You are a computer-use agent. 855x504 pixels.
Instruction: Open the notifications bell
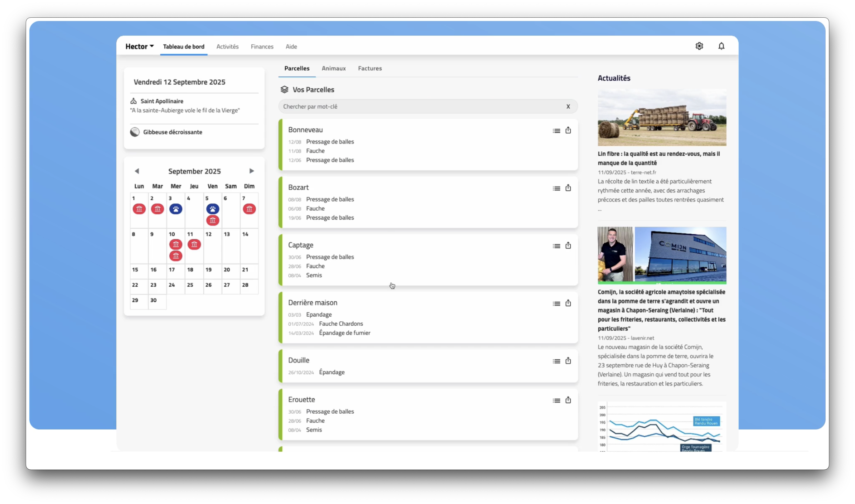tap(721, 46)
